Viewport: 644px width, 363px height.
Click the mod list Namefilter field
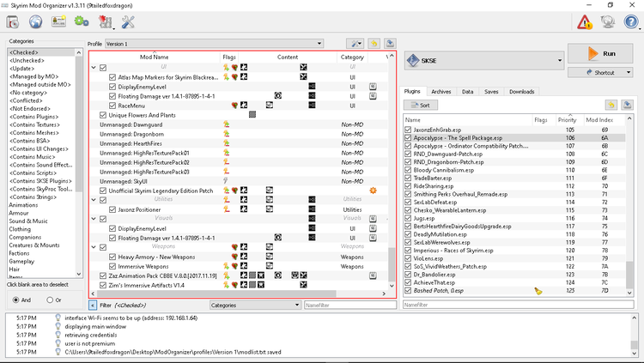[350, 306]
